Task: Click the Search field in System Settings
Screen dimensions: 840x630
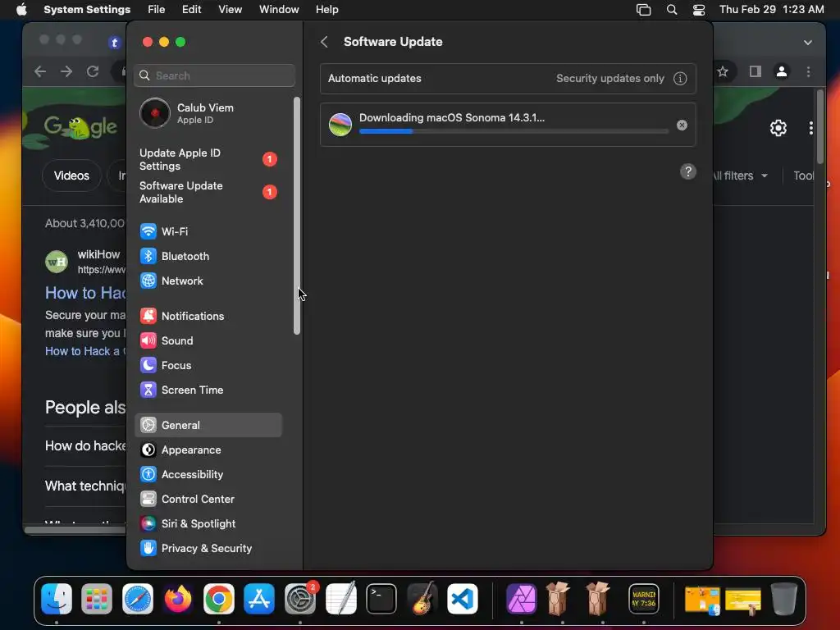Action: pos(214,75)
